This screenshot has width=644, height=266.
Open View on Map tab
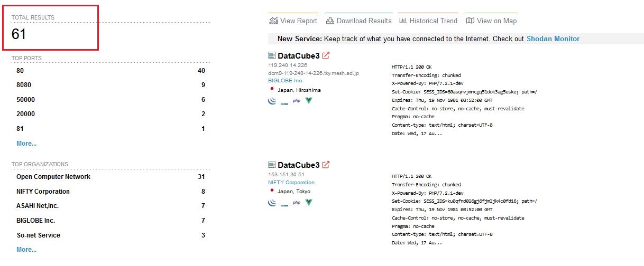491,21
